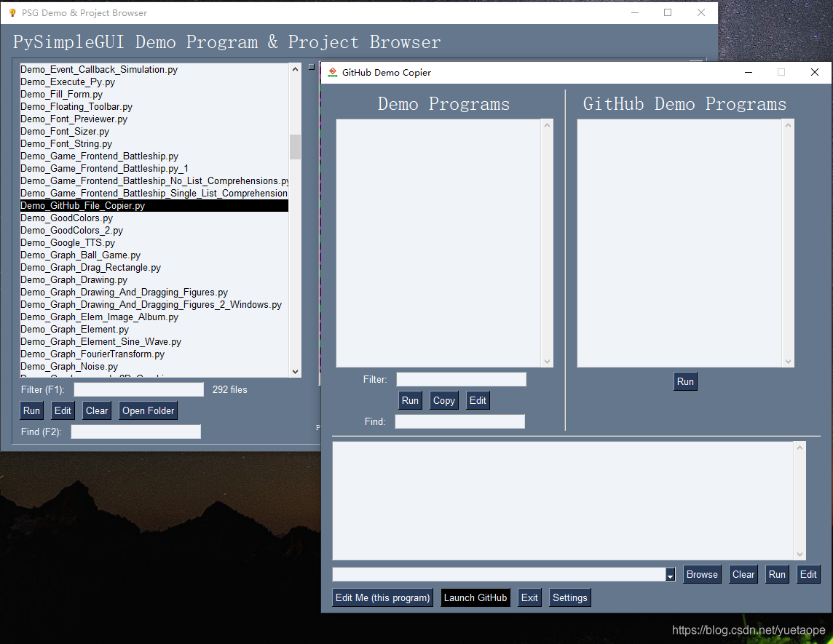Click Clear in PSG Demo Browser
The width and height of the screenshot is (833, 644).
(97, 410)
